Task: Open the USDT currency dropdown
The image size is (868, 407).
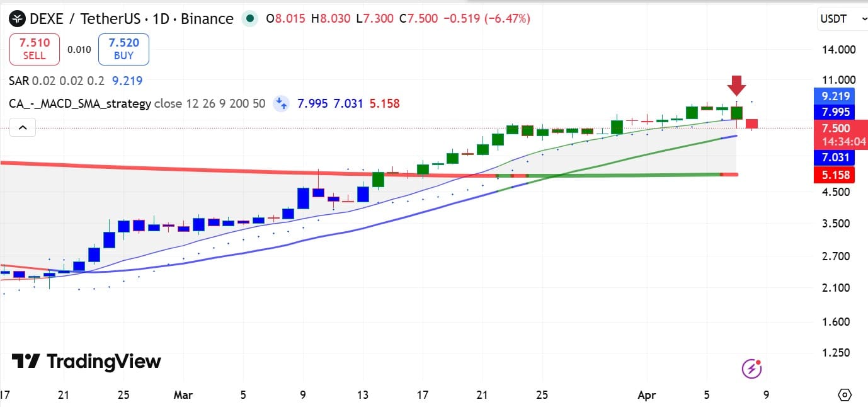Action: point(842,20)
